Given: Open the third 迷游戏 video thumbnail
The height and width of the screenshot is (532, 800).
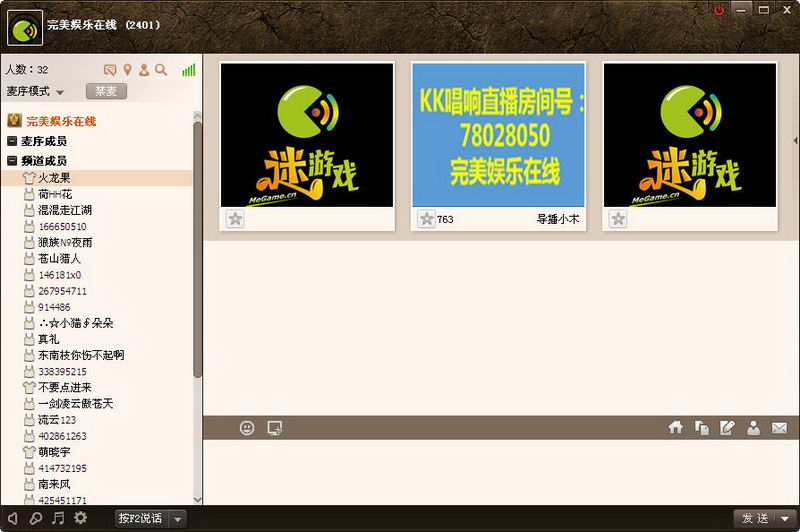Looking at the screenshot, I should (690, 135).
